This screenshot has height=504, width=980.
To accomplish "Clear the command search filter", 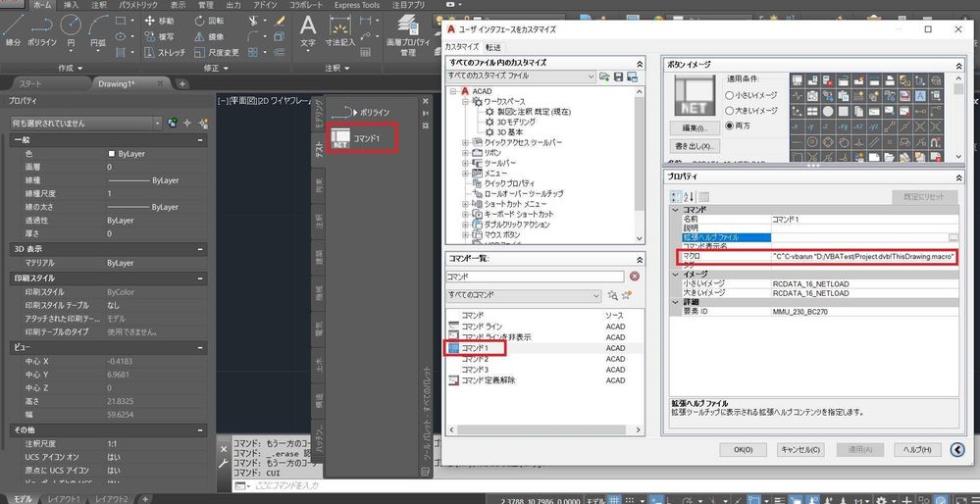I will (635, 277).
